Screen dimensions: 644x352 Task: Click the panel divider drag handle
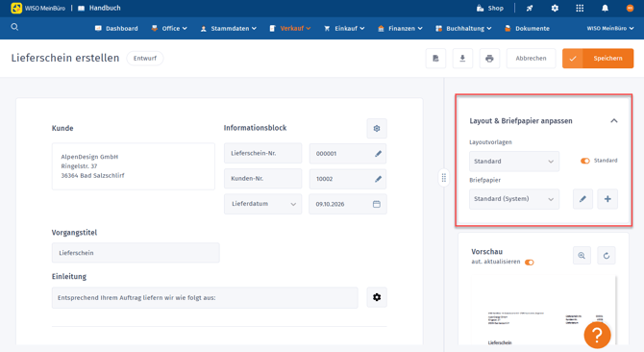point(443,178)
